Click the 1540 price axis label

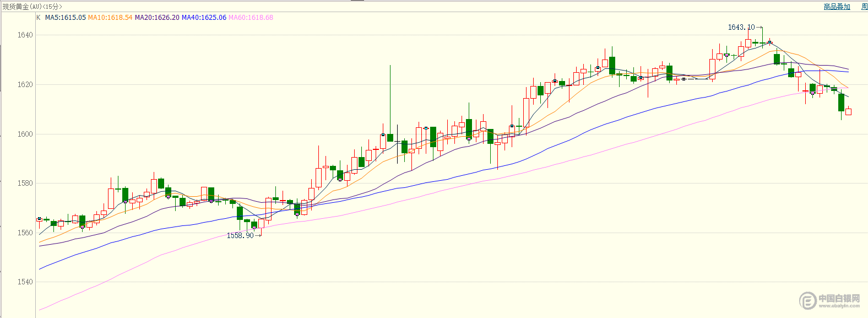pos(25,282)
